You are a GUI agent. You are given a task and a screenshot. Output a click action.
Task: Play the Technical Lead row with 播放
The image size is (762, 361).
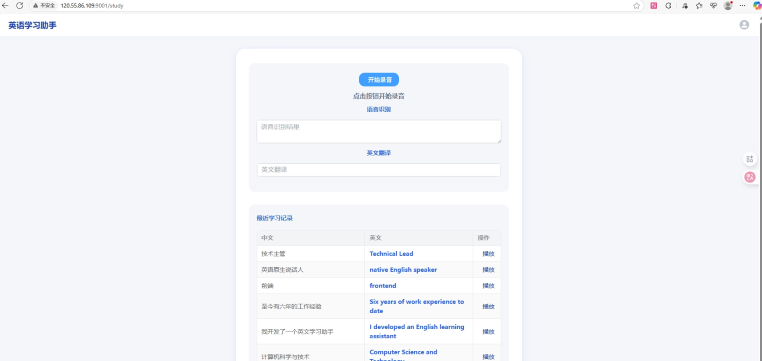[x=488, y=254]
